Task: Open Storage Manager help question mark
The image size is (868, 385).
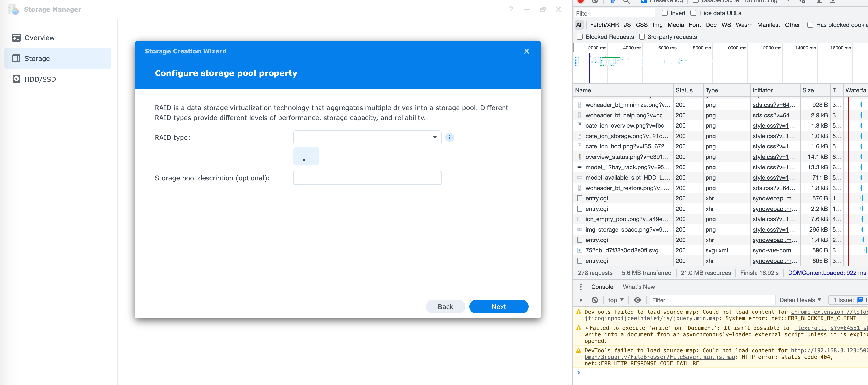Action: (x=511, y=9)
